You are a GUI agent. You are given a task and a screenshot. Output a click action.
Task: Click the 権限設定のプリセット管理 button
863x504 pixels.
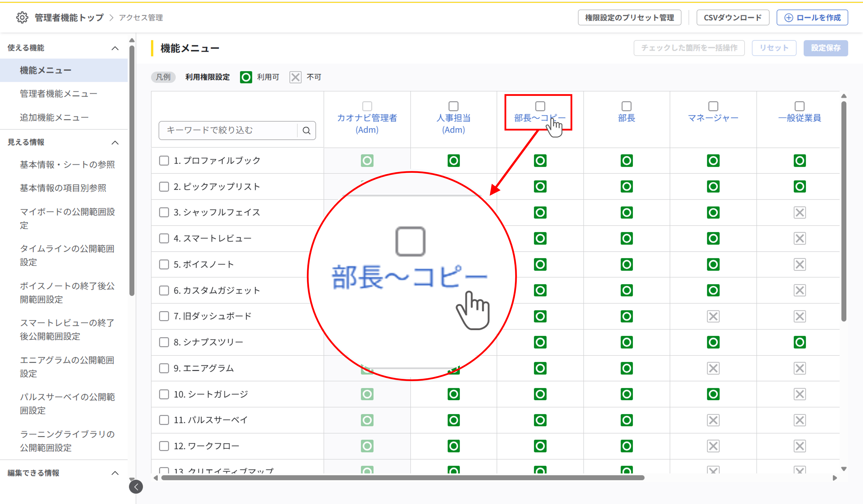pos(629,17)
